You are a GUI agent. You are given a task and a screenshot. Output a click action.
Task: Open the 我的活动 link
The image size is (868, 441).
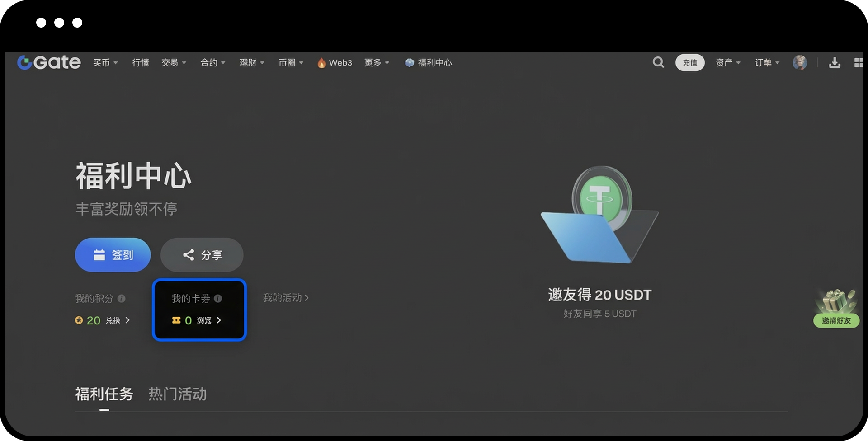tap(285, 298)
